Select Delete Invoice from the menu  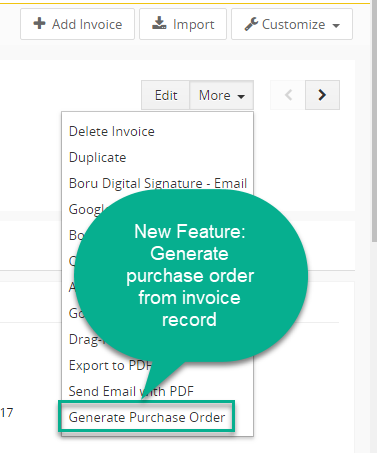click(112, 131)
